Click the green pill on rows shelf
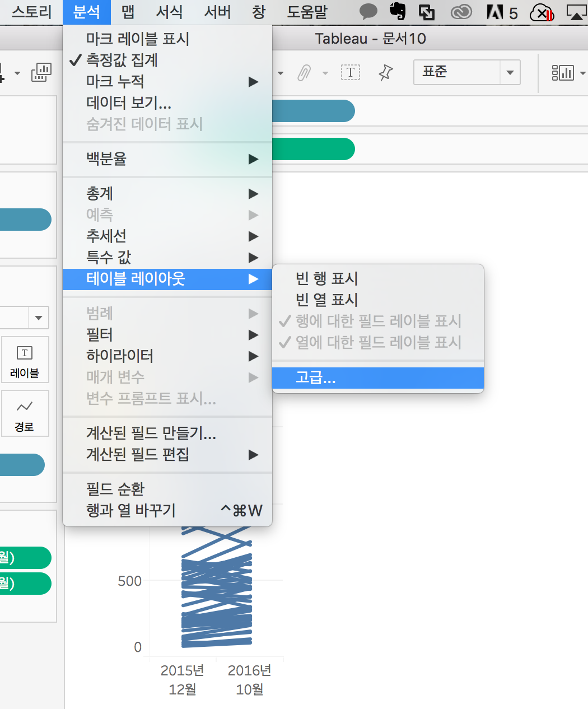Image resolution: width=588 pixels, height=709 pixels. coord(314,149)
